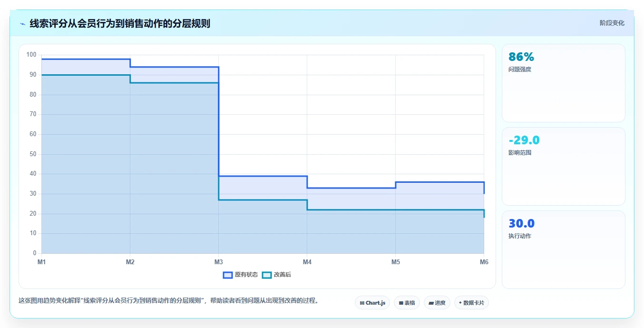644x328 pixels.
Task: Click the 影响范围 label
Action: 520,153
